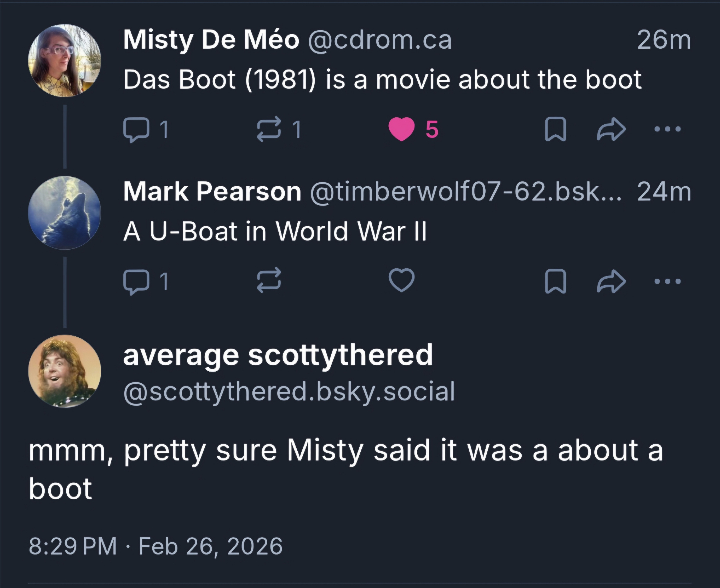This screenshot has height=588, width=720.
Task: Share Misty De Méo's post
Action: click(611, 129)
